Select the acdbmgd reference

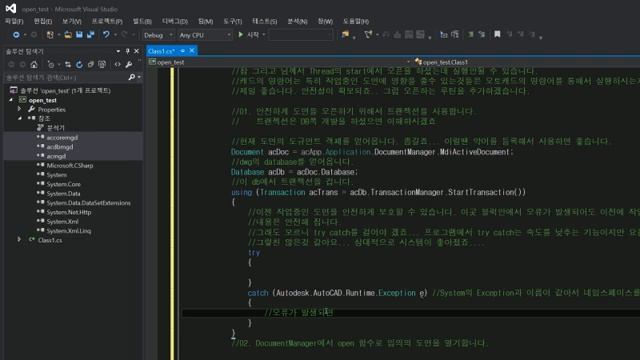[x=60, y=147]
